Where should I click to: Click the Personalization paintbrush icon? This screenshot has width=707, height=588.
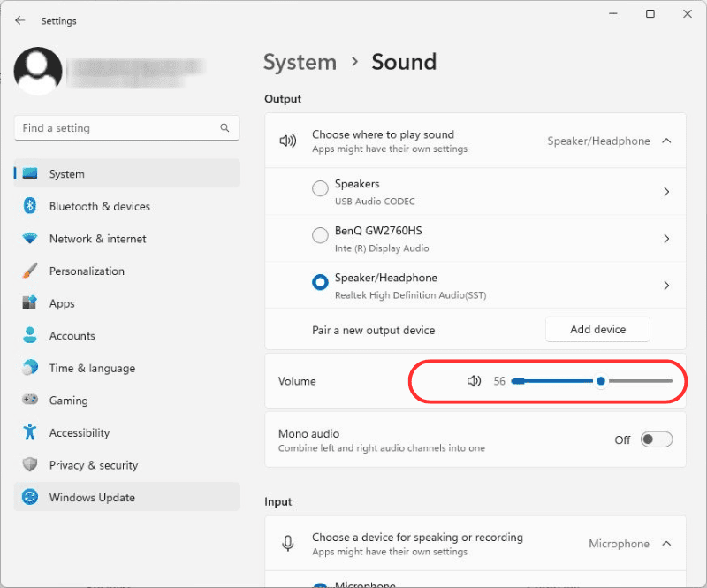(30, 271)
